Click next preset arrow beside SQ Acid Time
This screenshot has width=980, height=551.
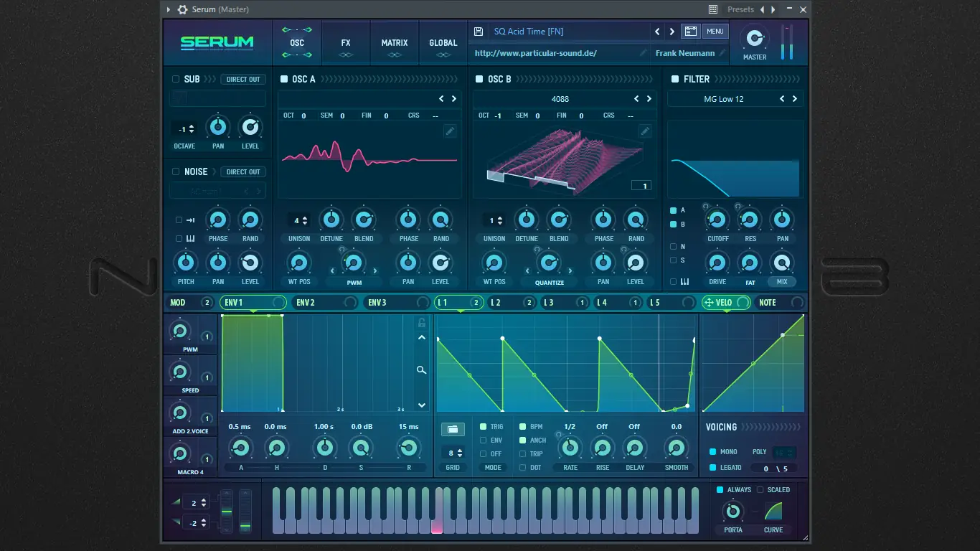(x=672, y=32)
